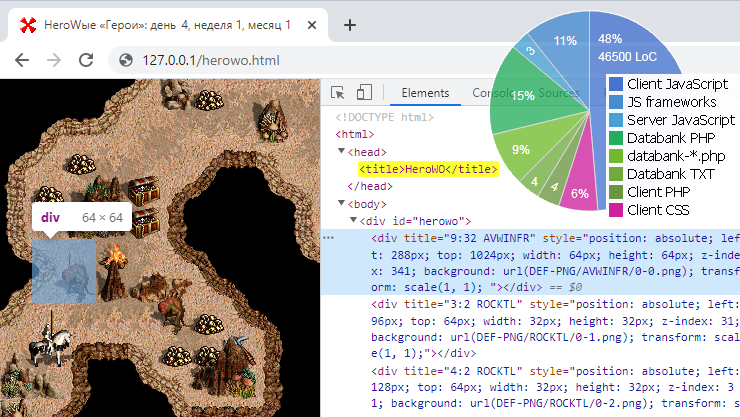Screen dimensions: 740x417
Task: Select the div titled 3:2 ROCKTL
Action: pyautogui.click(x=530, y=329)
